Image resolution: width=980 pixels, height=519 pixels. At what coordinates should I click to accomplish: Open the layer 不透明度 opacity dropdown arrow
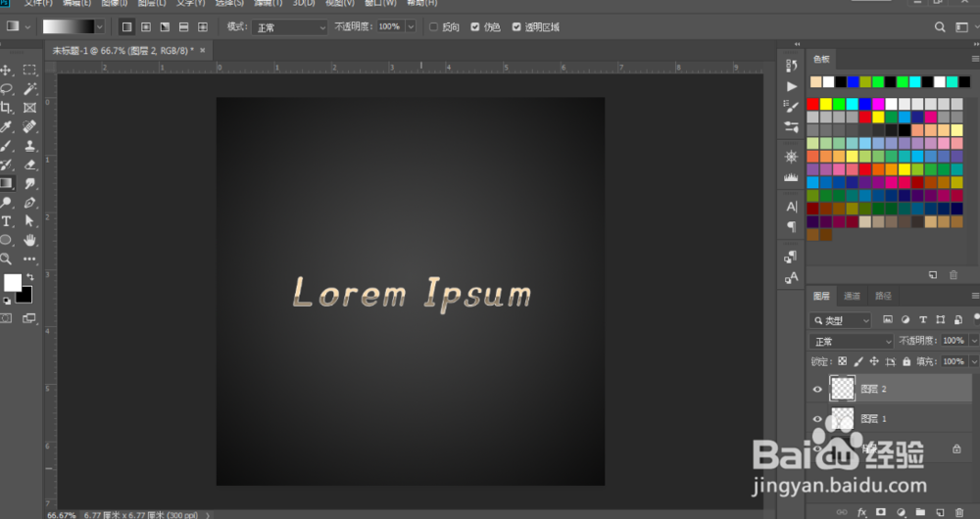point(974,341)
